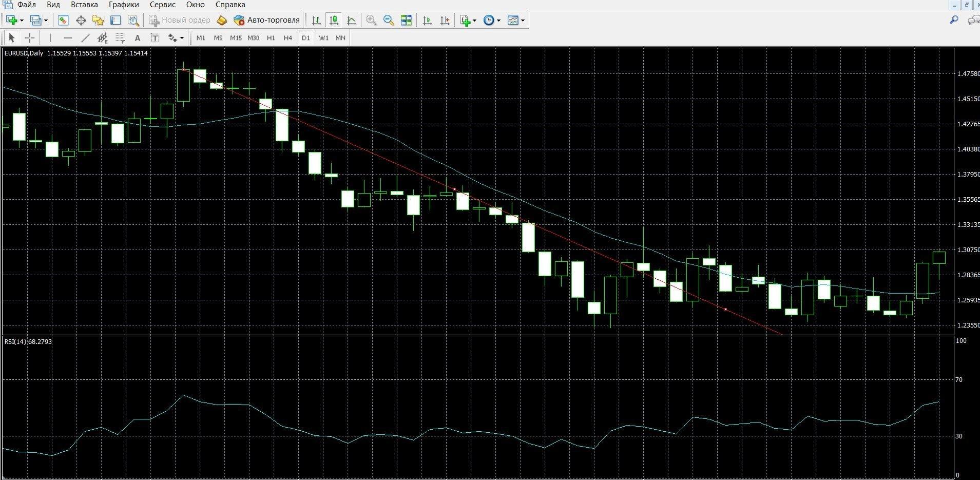Tile chart windows with the grid icon
Screen dimensions: 980x480
(406, 21)
